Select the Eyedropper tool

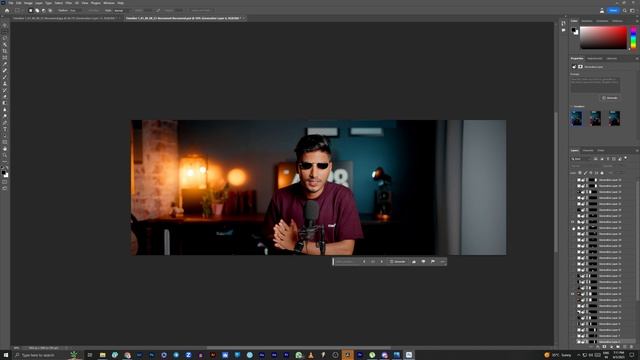point(5,64)
